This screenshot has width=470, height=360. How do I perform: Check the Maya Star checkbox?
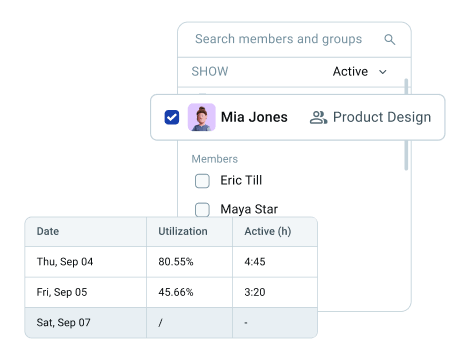click(x=202, y=210)
